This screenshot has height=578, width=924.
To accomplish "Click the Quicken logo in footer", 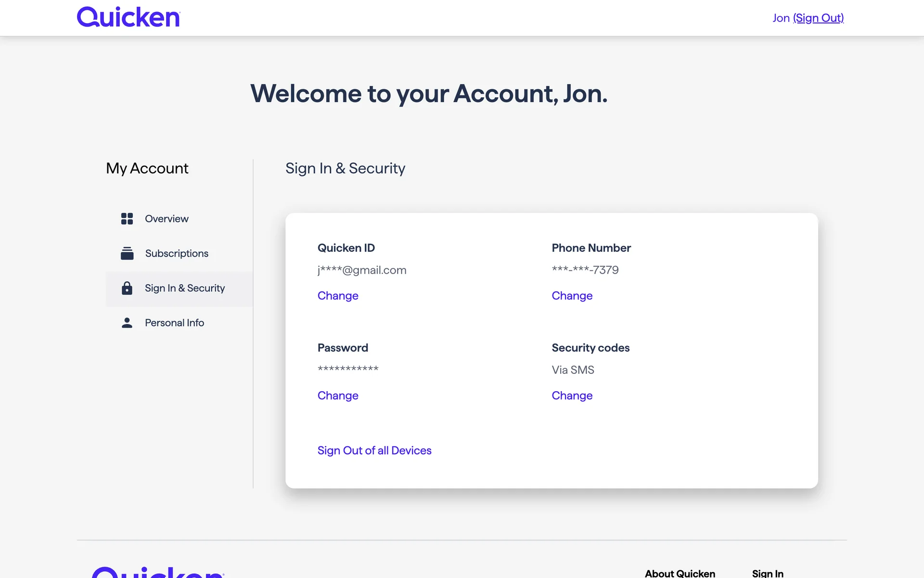I will pyautogui.click(x=158, y=572).
